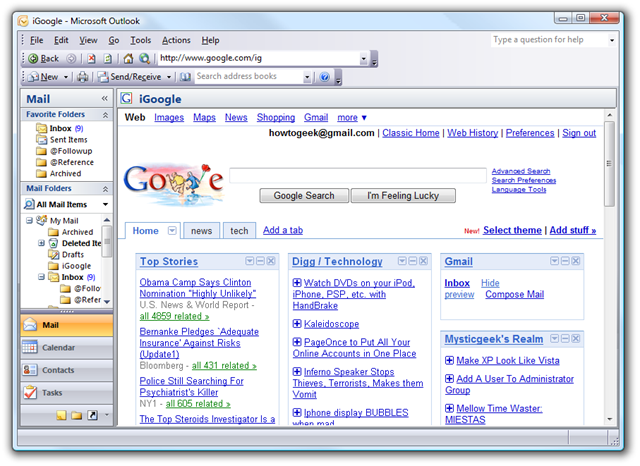The image size is (640, 466).
Task: Collapse the Inbox tree node
Action: (x=41, y=277)
